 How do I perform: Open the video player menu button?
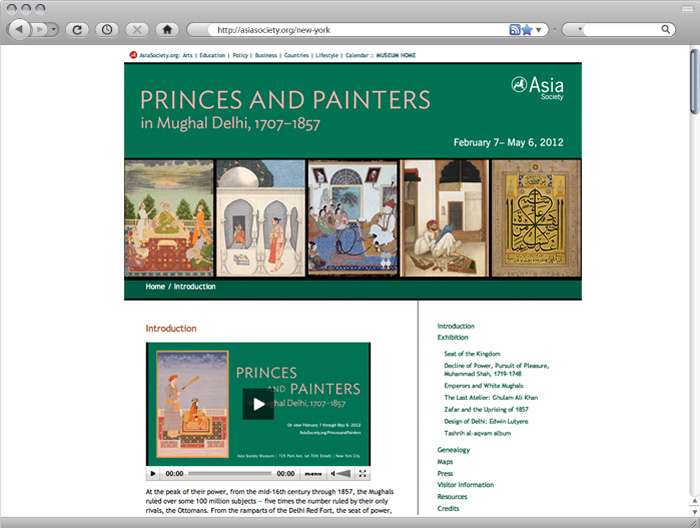313,474
